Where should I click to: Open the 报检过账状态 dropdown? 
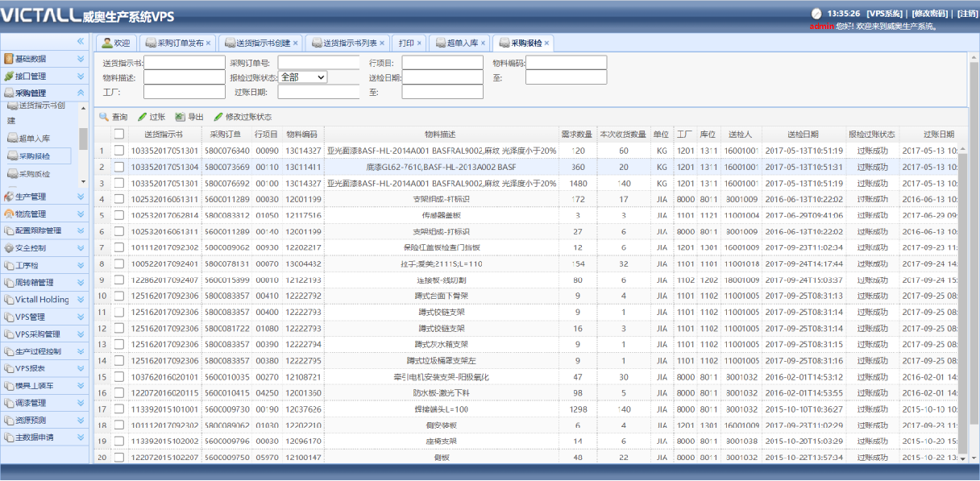click(x=302, y=77)
